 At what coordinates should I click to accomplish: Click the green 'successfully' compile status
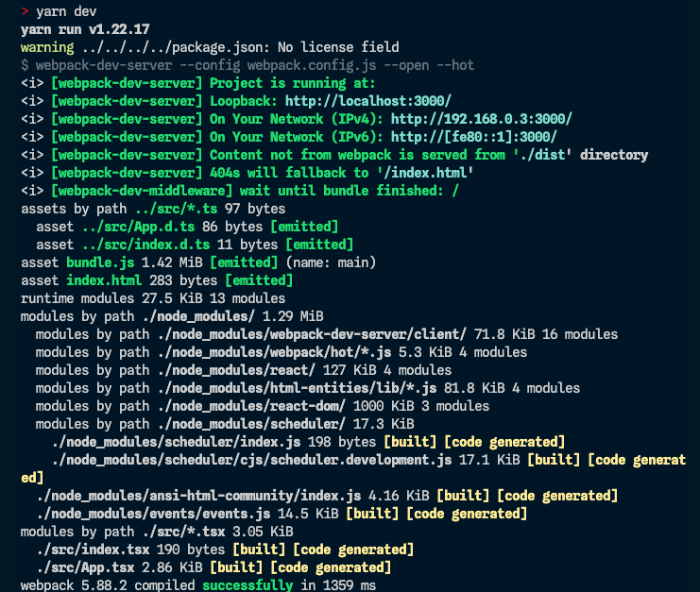tap(247, 585)
